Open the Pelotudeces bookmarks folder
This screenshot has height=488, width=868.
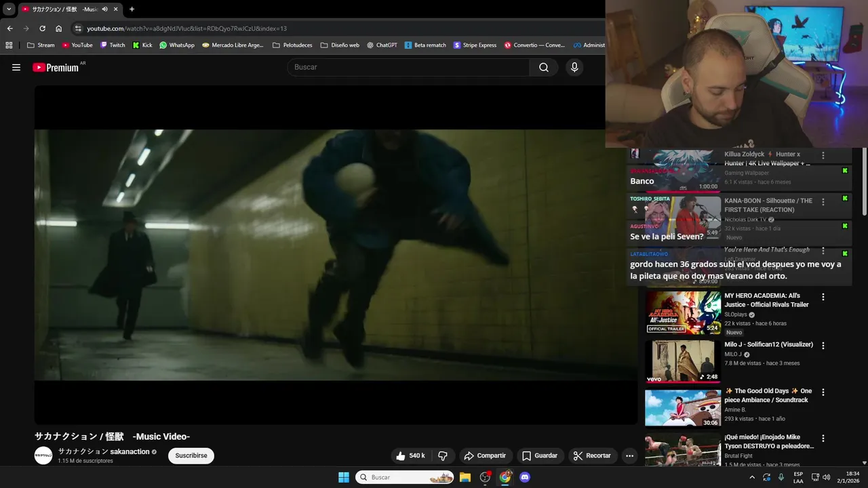[292, 45]
